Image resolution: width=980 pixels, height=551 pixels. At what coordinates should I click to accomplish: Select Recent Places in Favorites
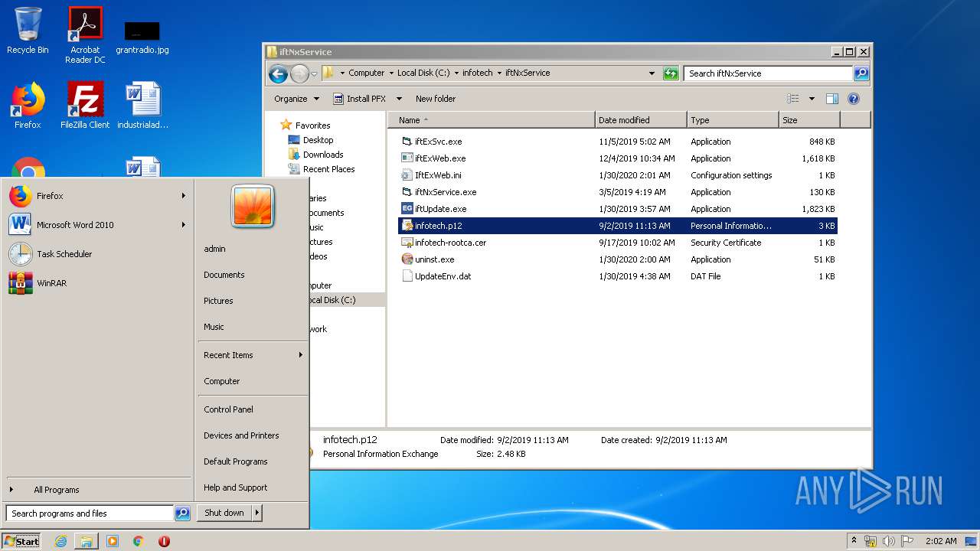tap(322, 169)
